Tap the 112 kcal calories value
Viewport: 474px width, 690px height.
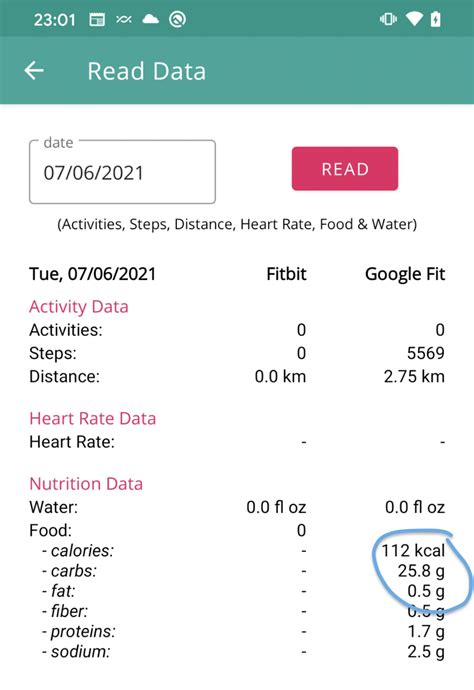413,551
